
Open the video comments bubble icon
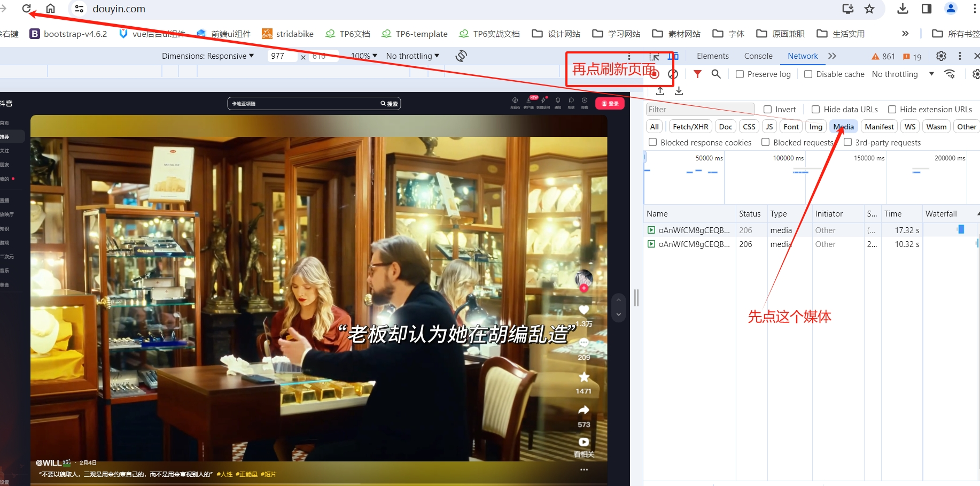pos(584,343)
